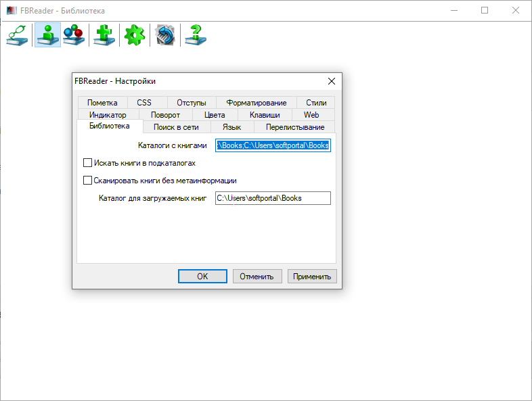This screenshot has height=401, width=532.
Task: Open settings via green gear icon
Action: (135, 35)
